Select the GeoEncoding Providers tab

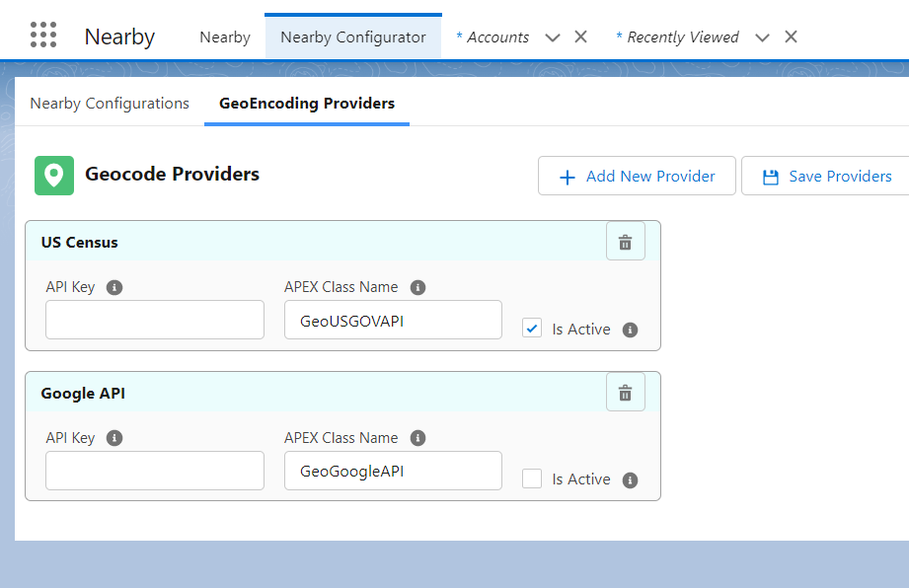[x=306, y=103]
